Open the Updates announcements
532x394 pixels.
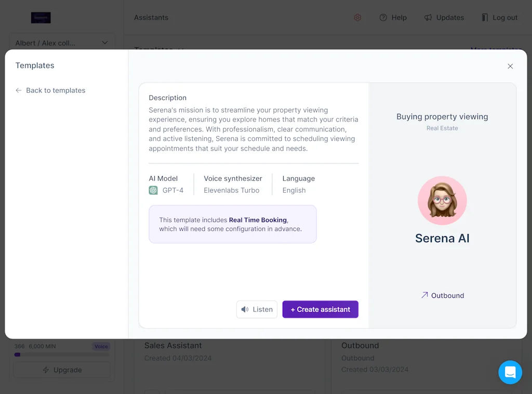tap(444, 18)
